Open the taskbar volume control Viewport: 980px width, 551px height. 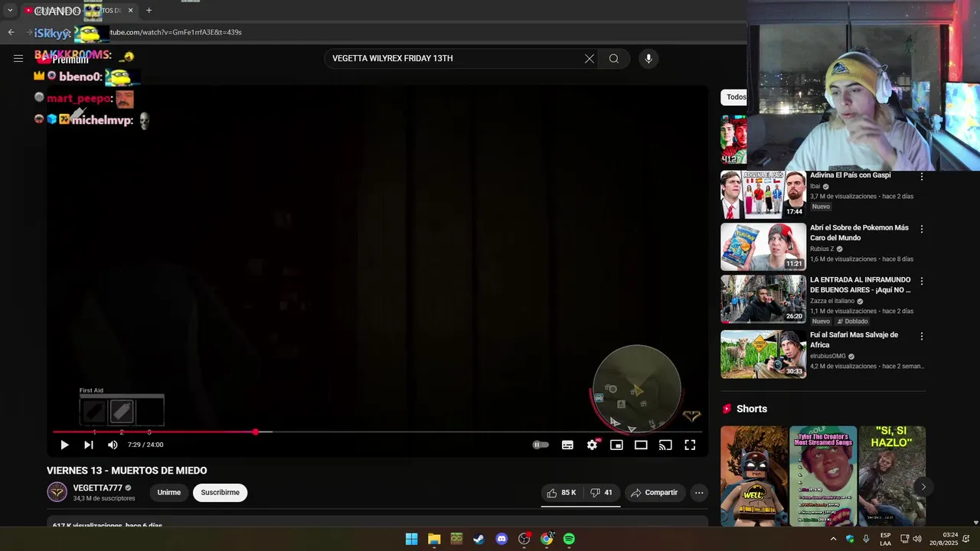pyautogui.click(x=916, y=539)
